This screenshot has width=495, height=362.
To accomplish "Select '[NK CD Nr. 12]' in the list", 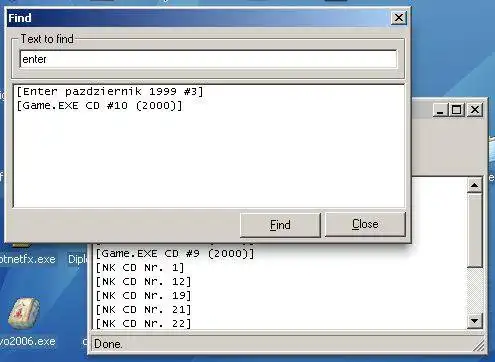I will tap(143, 282).
